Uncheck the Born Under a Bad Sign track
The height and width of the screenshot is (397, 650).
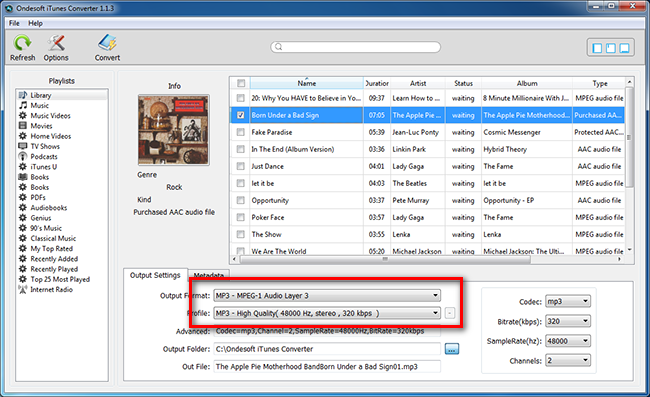(240, 115)
